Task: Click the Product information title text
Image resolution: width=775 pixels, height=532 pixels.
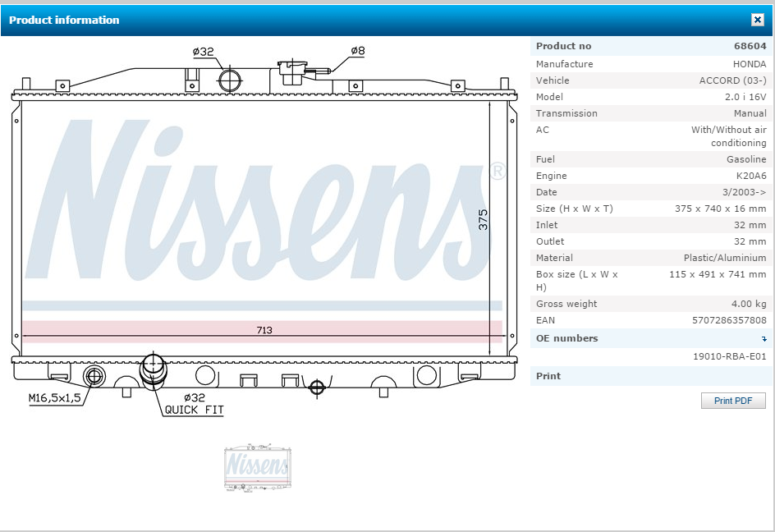Action: (64, 20)
